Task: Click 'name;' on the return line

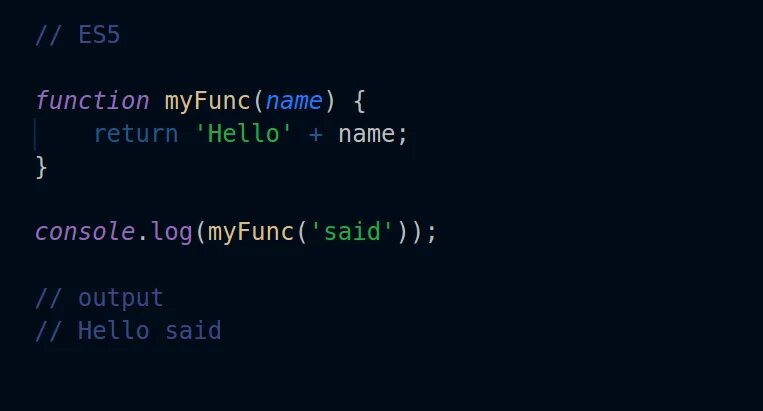Action: pyautogui.click(x=373, y=134)
